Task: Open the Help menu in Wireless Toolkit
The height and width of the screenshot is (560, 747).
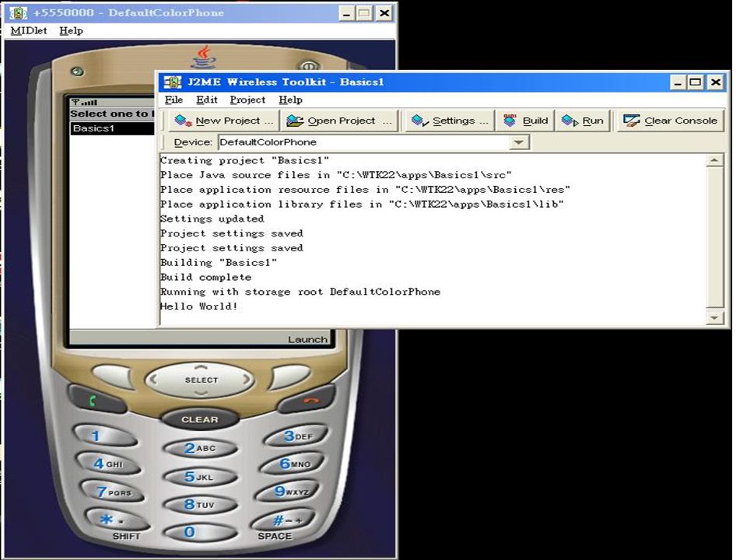Action: coord(290,100)
